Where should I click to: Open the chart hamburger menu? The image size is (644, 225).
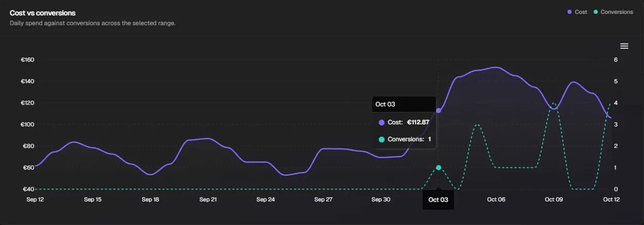[624, 46]
